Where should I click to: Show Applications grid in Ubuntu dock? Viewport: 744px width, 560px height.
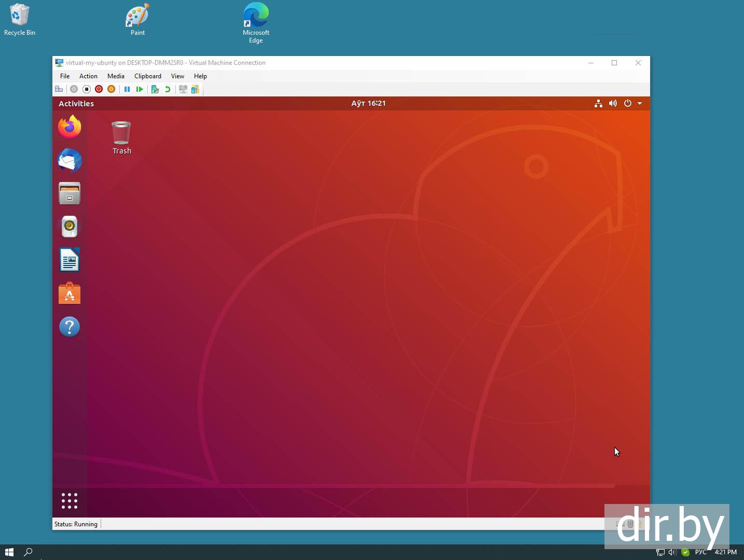coord(70,500)
